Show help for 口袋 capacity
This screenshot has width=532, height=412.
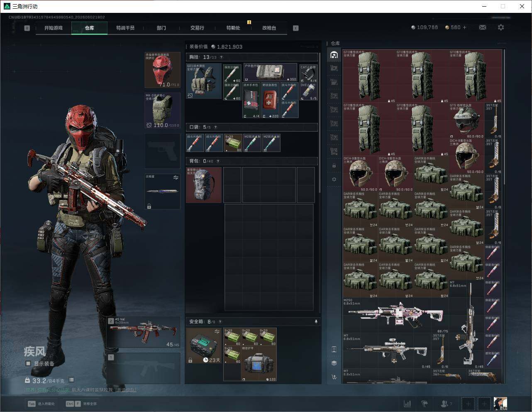click(215, 127)
